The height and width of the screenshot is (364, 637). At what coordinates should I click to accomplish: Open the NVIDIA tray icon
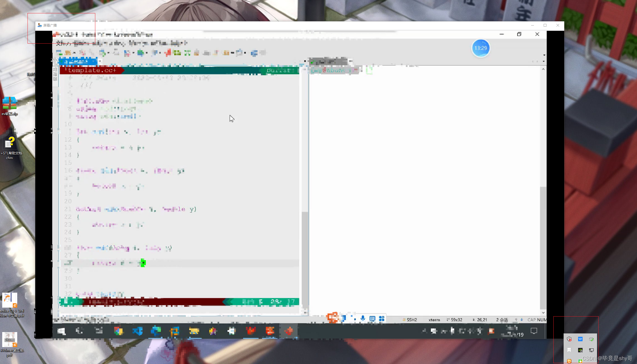pos(580,350)
